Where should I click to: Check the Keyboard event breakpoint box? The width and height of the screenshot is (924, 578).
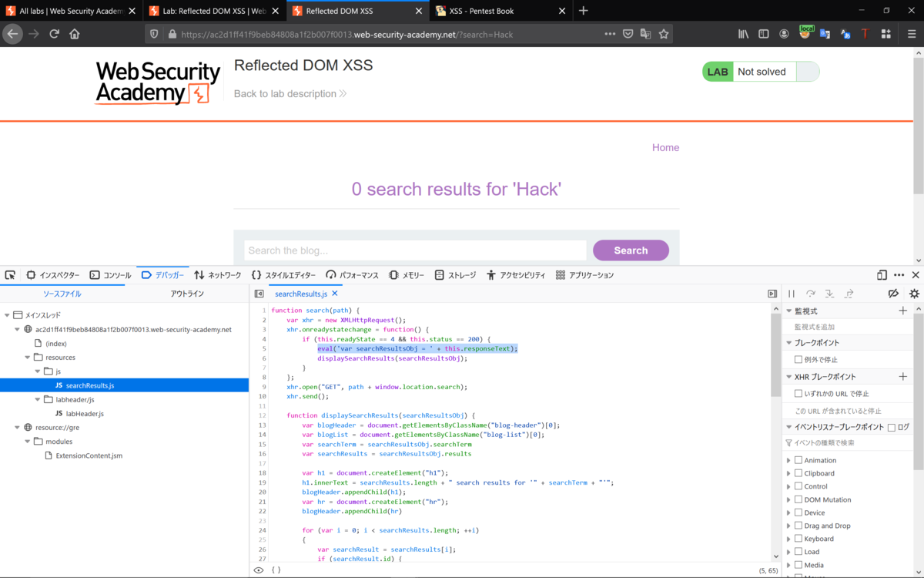(798, 539)
